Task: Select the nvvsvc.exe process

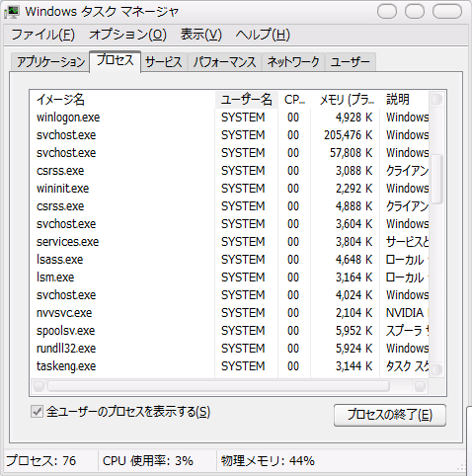Action: pos(230,313)
